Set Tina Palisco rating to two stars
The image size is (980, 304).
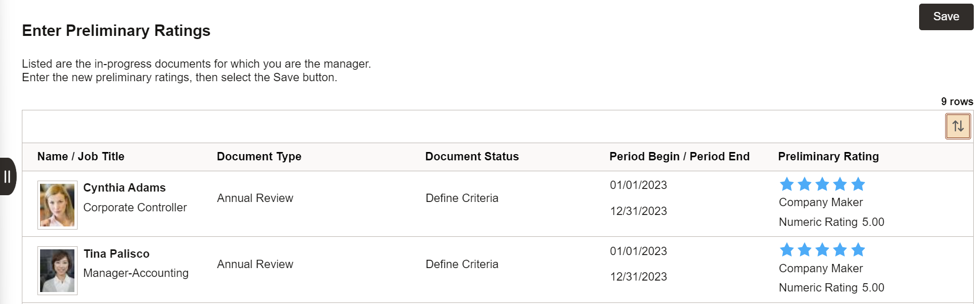point(805,250)
